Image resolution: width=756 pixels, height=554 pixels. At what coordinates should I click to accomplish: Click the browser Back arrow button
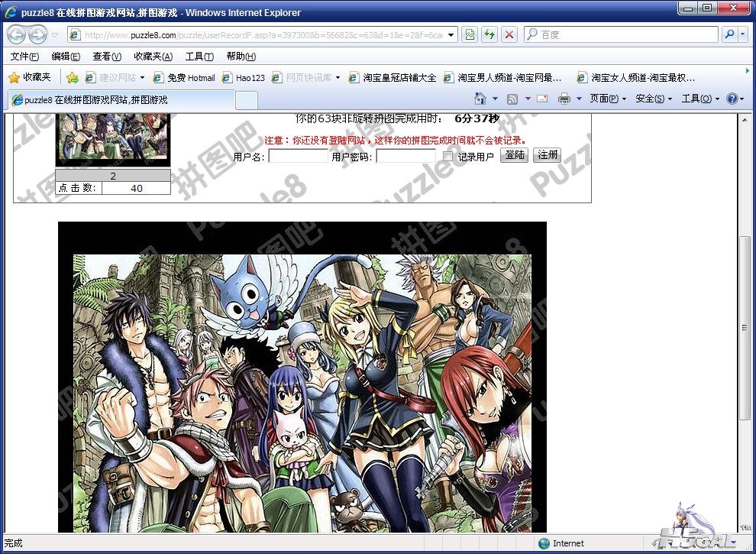coord(16,34)
